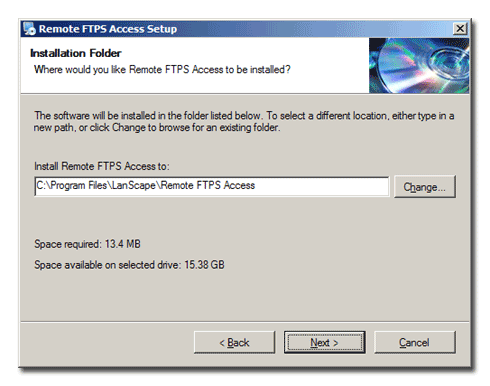Click the software install description paragraph
This screenshot has width=490, height=386.
click(244, 122)
